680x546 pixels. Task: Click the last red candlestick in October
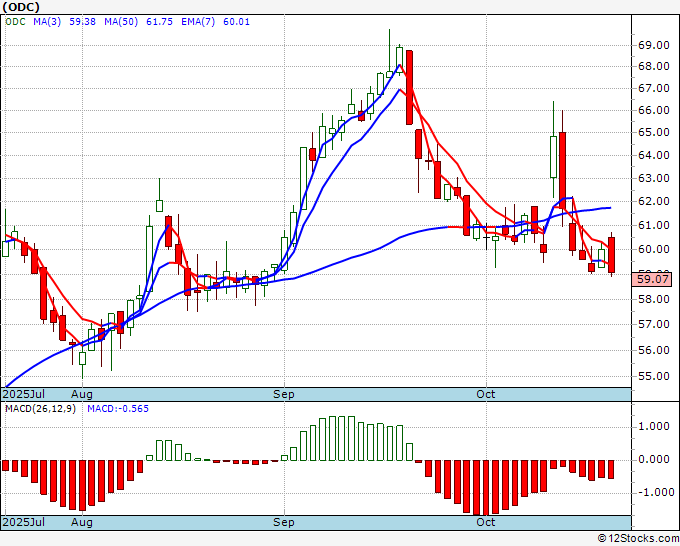pos(611,255)
